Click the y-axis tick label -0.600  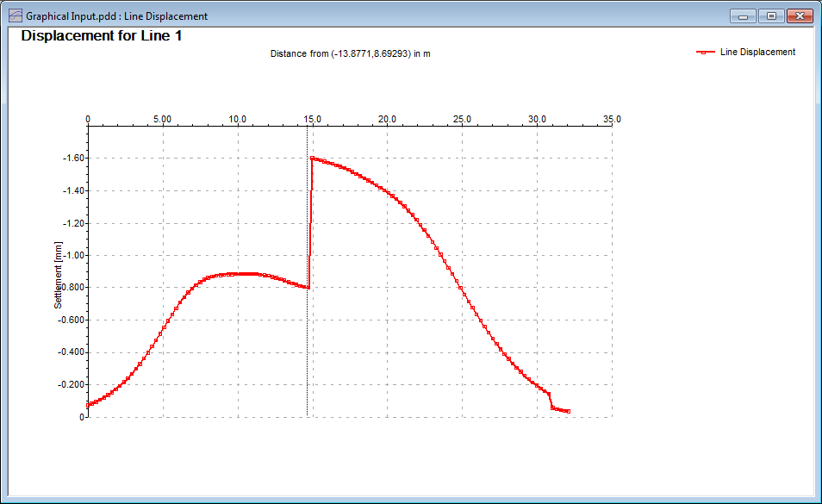click(x=71, y=320)
